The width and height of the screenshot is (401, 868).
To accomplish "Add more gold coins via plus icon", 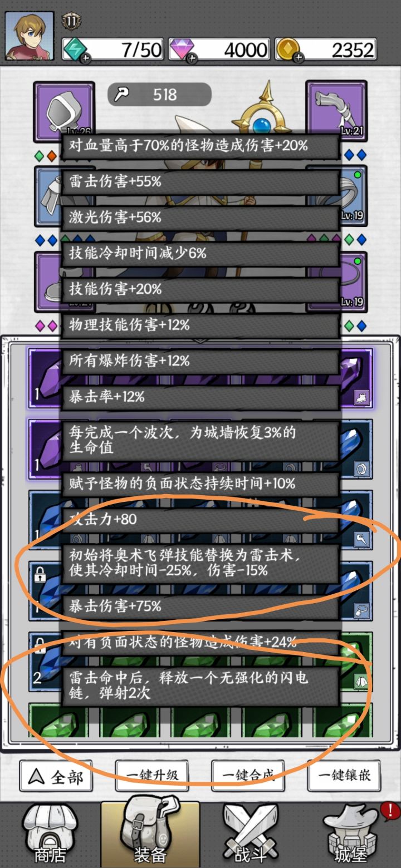I will pos(299,58).
